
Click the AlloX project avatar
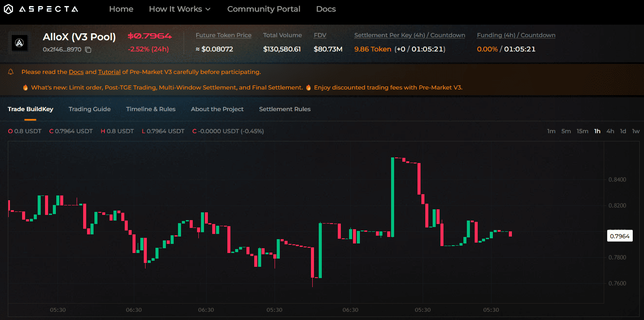pos(19,43)
